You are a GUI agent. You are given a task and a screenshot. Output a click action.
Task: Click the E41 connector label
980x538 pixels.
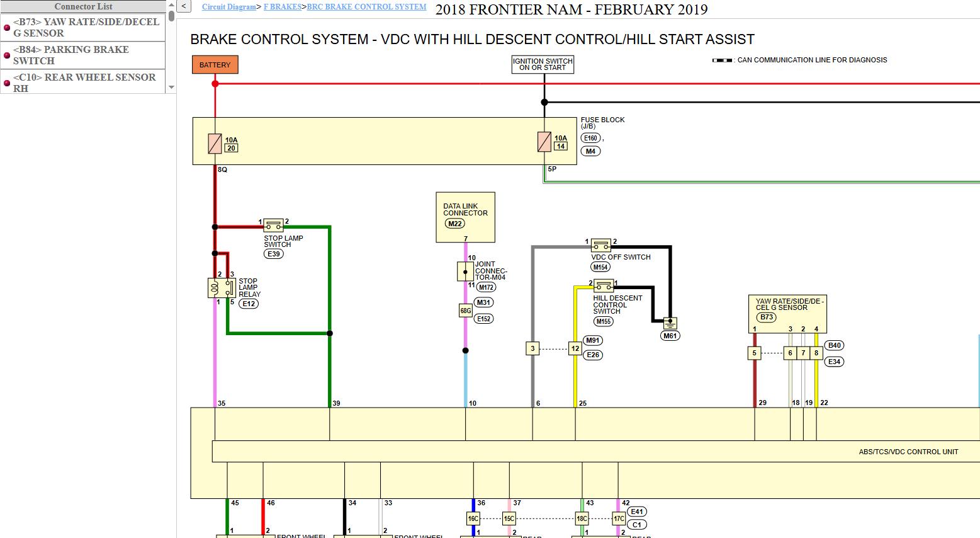(x=637, y=512)
